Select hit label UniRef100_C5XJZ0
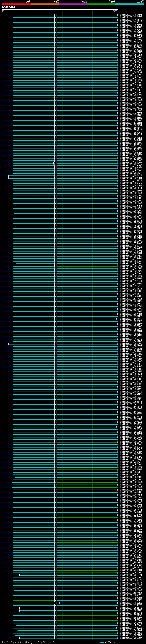Viewport: 146px width, 644px height. click(131, 397)
